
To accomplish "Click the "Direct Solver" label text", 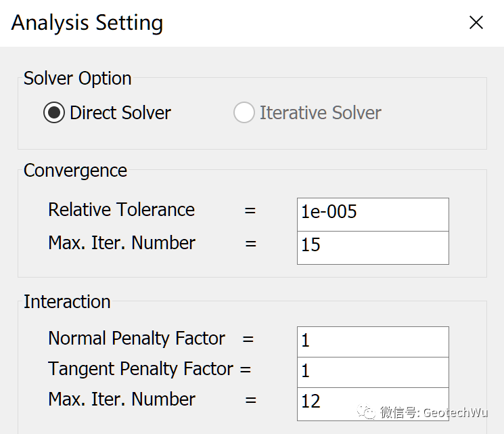I will pos(120,112).
